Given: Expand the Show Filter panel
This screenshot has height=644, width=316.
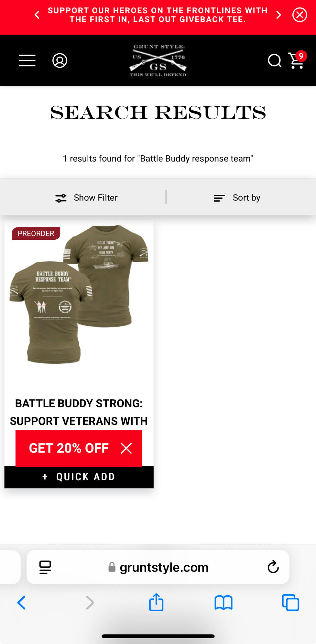Looking at the screenshot, I should (86, 198).
